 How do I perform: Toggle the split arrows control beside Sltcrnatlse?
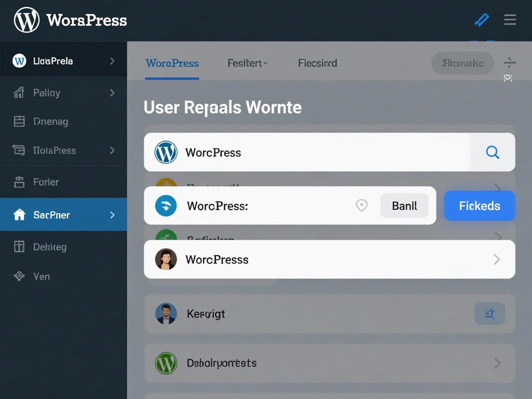pyautogui.click(x=509, y=63)
